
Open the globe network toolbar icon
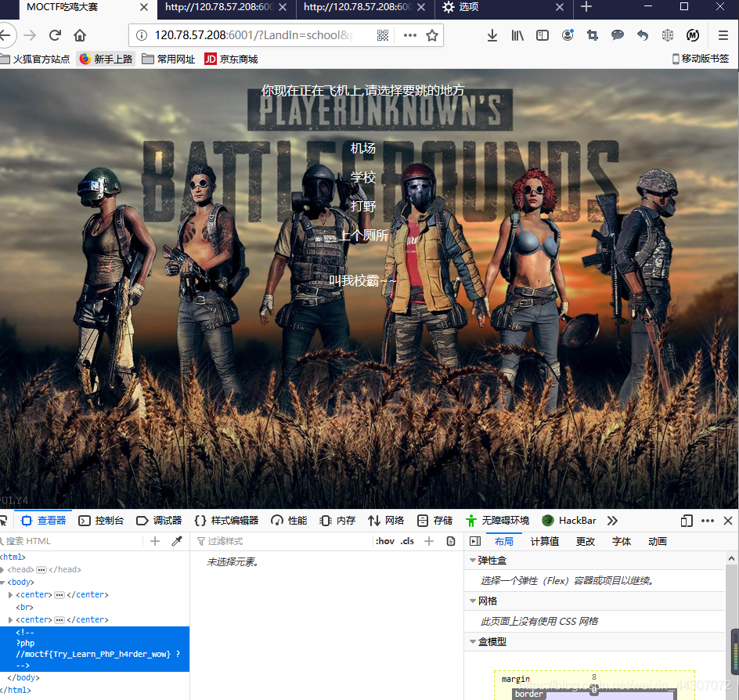[667, 35]
